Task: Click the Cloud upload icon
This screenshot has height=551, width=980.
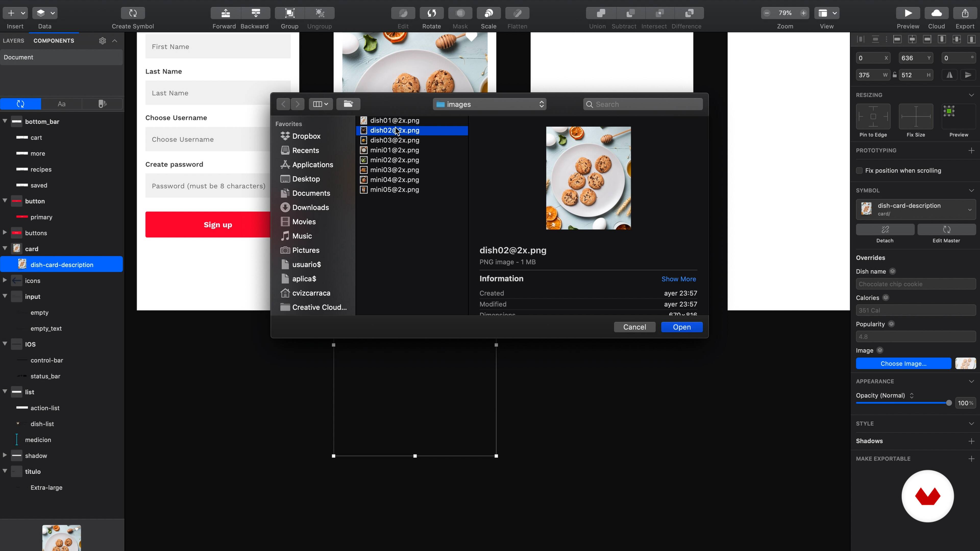Action: click(936, 13)
